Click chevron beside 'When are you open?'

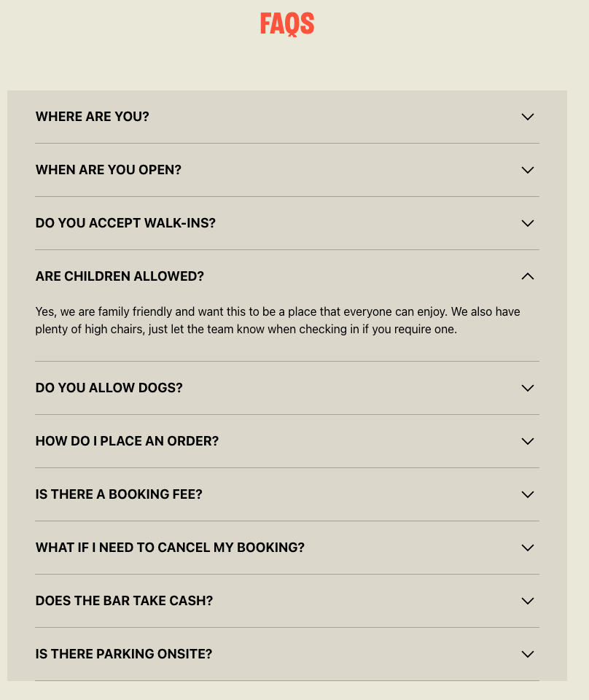528,170
